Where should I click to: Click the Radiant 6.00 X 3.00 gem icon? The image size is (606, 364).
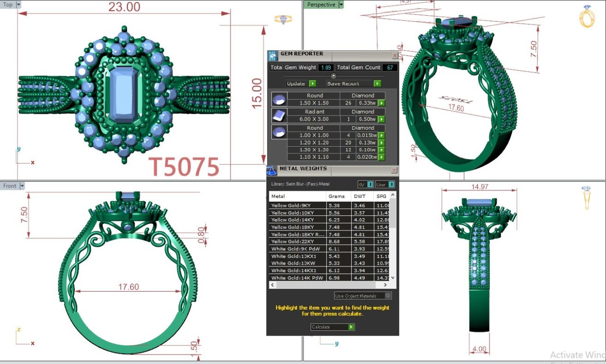(x=278, y=115)
